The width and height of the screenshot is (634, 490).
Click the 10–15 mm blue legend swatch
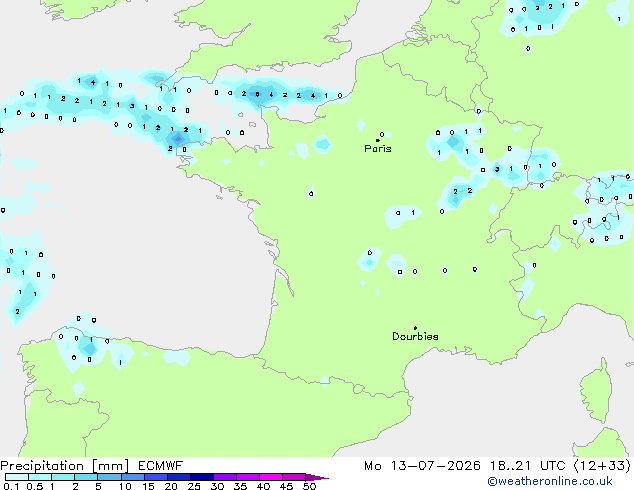tap(133, 477)
